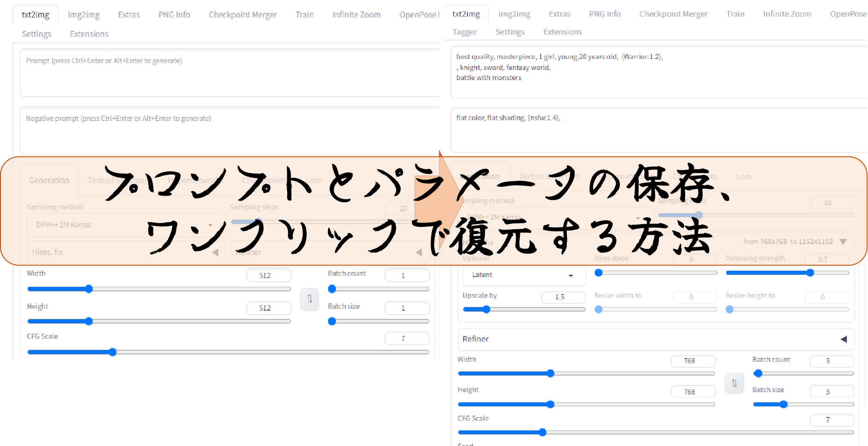Adjust Batch count slider in right panel
This screenshot has width=868, height=446.
(804, 373)
